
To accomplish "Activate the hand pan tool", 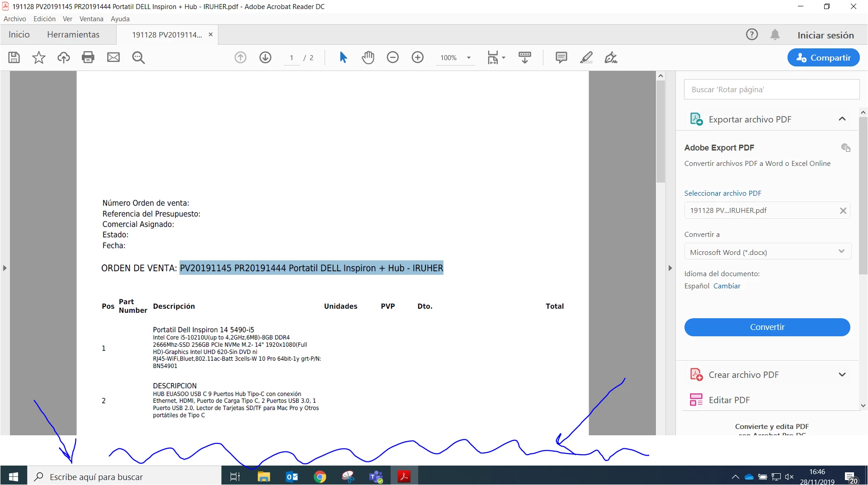I will click(x=368, y=57).
